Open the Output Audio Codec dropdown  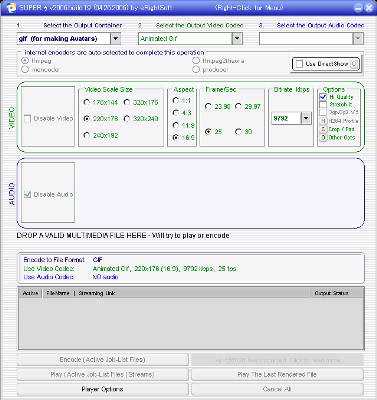[x=358, y=39]
